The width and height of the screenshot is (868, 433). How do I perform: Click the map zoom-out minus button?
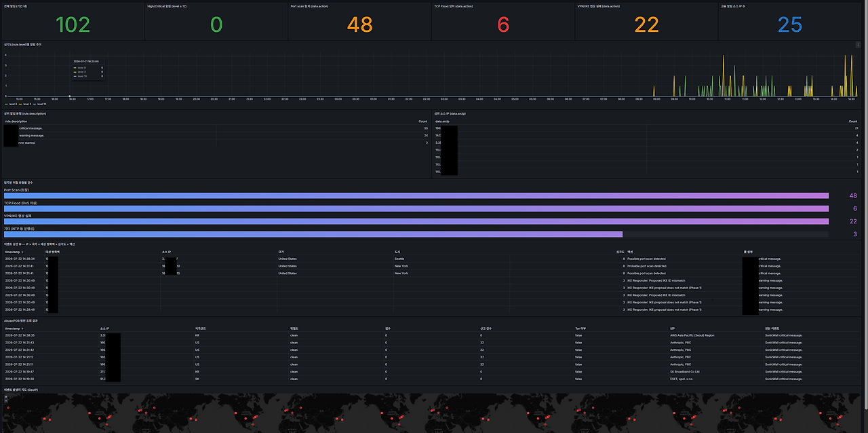(x=6, y=400)
